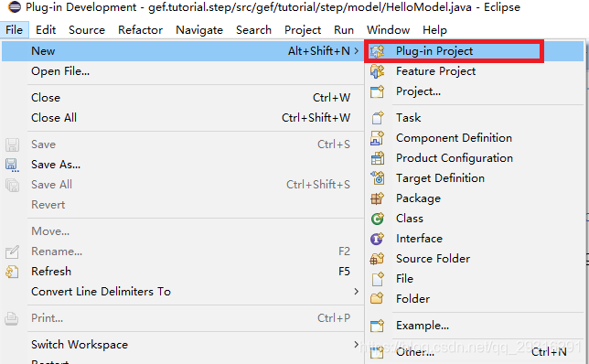Select Folder entry in New submenu
This screenshot has height=364, width=589.
coord(475,299)
